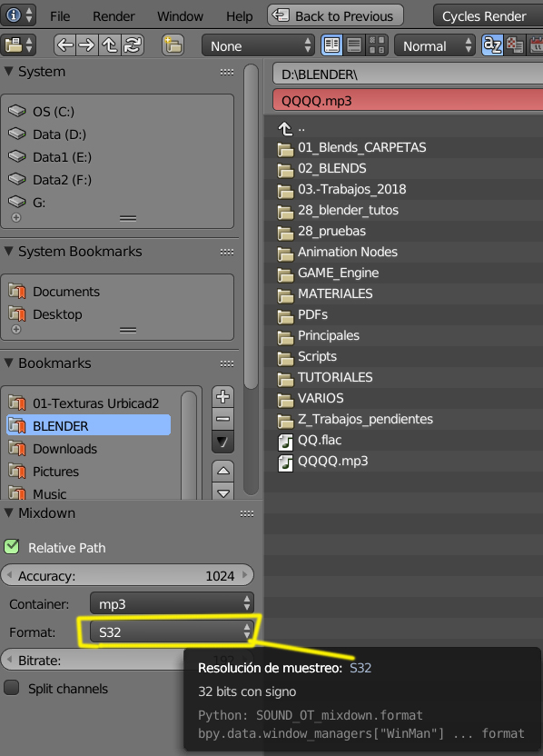Image resolution: width=543 pixels, height=756 pixels.
Task: Click the QQQQ.mp3 filename field
Action: pyautogui.click(x=408, y=100)
